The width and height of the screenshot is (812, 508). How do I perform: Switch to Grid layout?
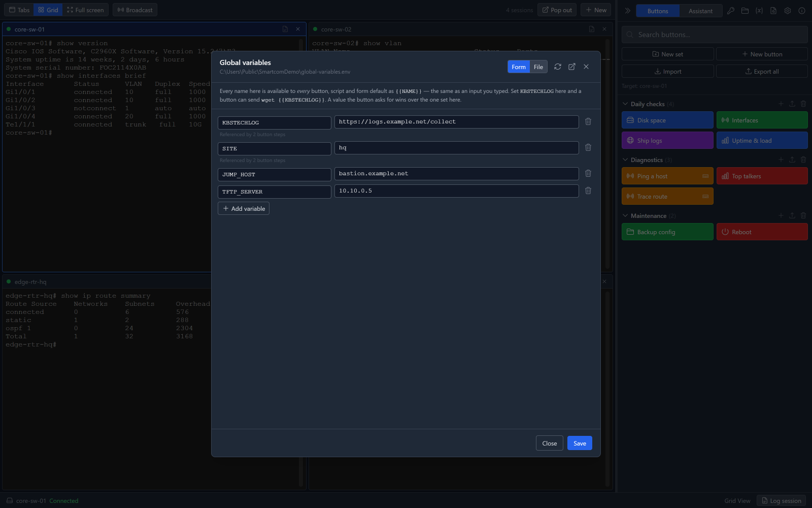[48, 10]
